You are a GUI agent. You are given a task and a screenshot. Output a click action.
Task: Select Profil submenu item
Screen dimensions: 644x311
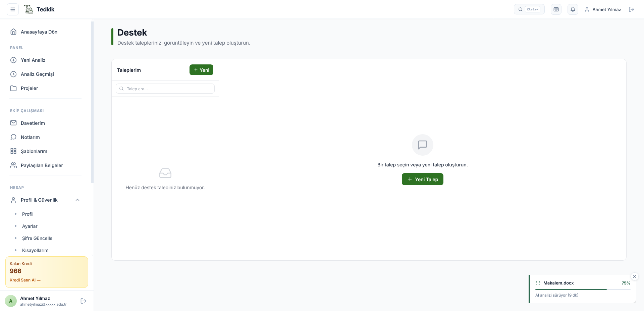point(28,214)
